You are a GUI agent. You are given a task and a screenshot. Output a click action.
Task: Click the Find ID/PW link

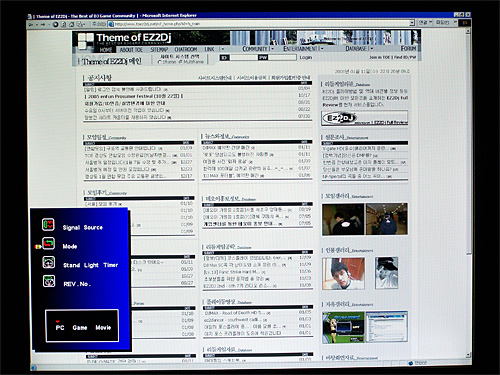click(405, 57)
